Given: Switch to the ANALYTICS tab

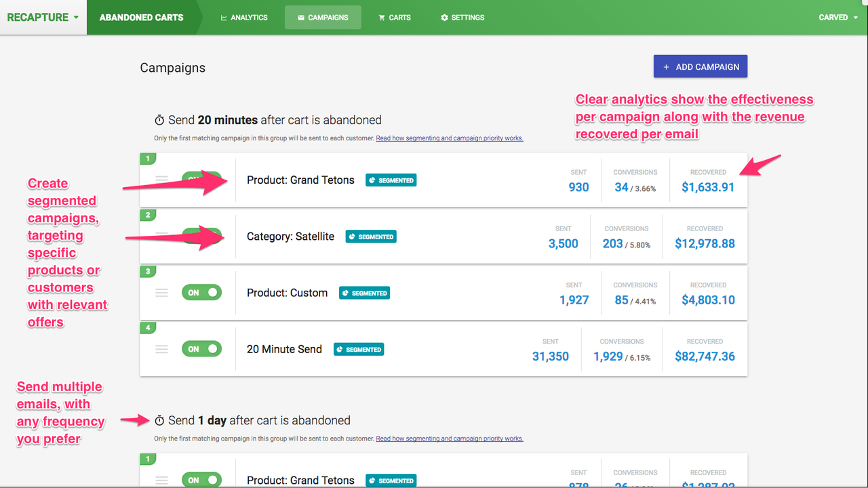Looking at the screenshot, I should (244, 17).
